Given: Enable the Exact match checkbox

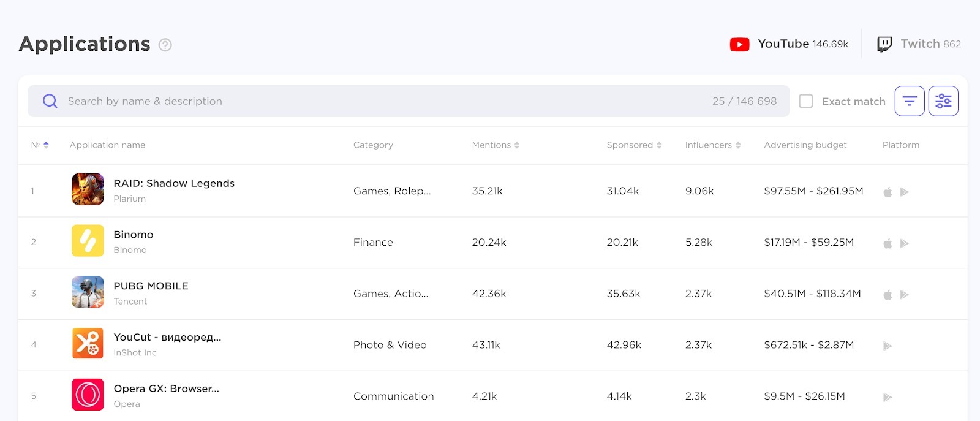Looking at the screenshot, I should point(807,101).
